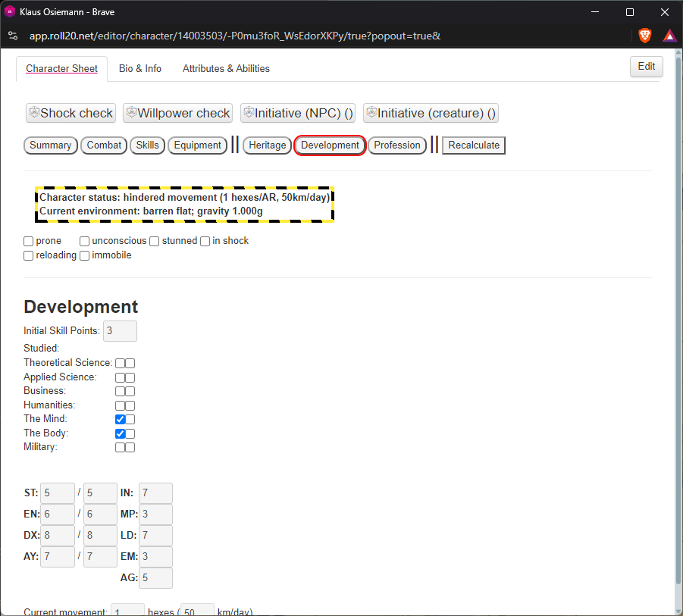Toggle the stunned checkbox
The height and width of the screenshot is (616, 683).
(154, 241)
